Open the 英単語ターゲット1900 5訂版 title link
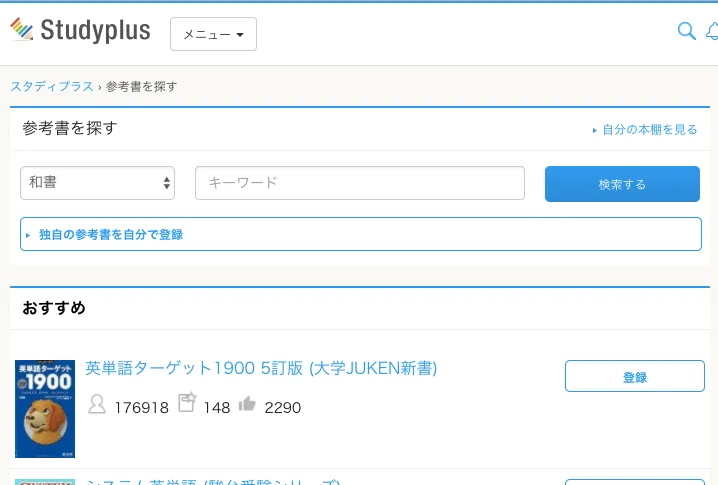 coord(261,369)
